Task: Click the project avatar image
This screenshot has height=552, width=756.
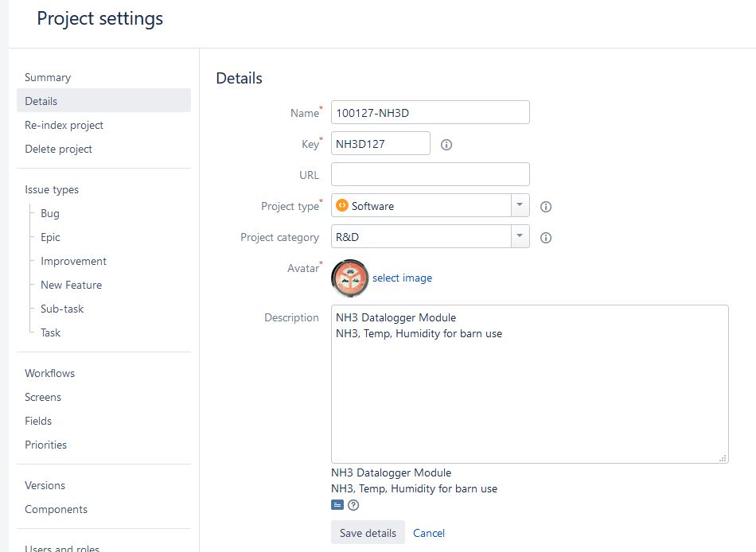Action: coord(350,278)
